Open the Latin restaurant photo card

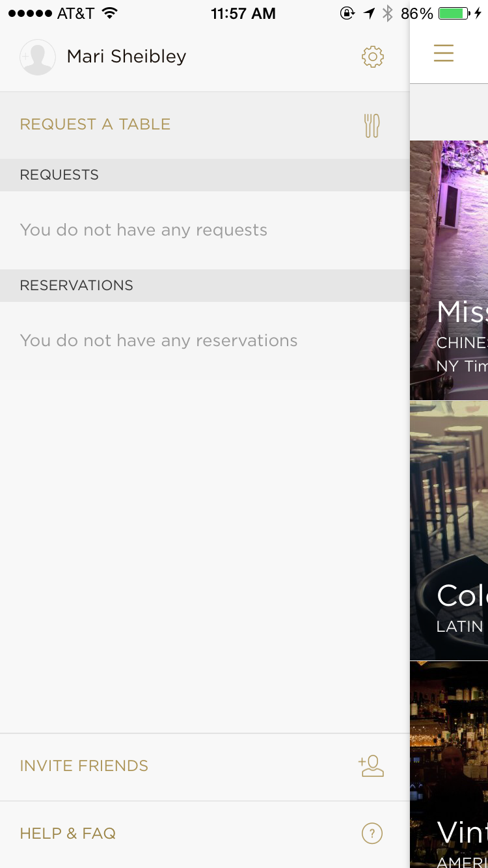coord(449,530)
